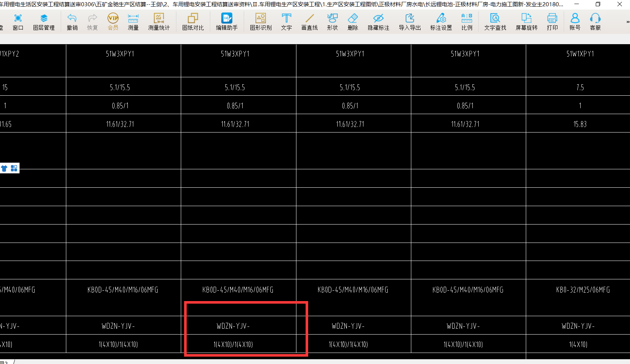Open 标注设置 annotation settings

(x=441, y=22)
